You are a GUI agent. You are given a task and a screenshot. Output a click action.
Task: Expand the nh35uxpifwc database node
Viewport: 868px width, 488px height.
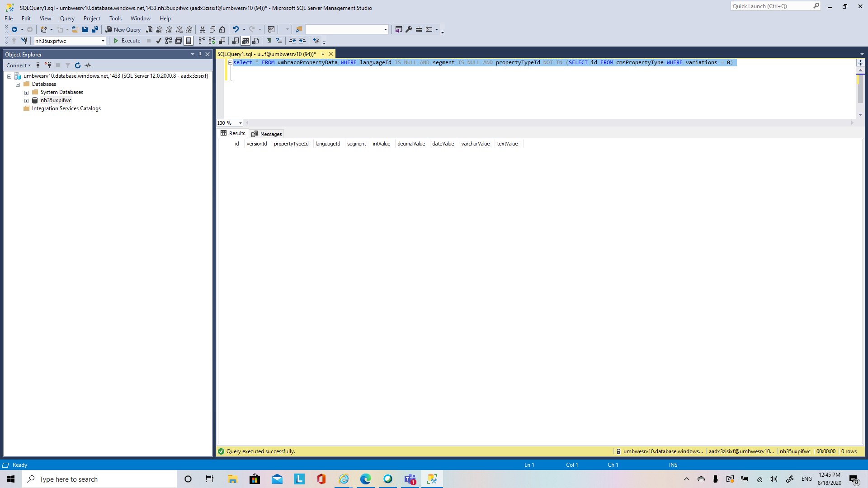click(27, 100)
